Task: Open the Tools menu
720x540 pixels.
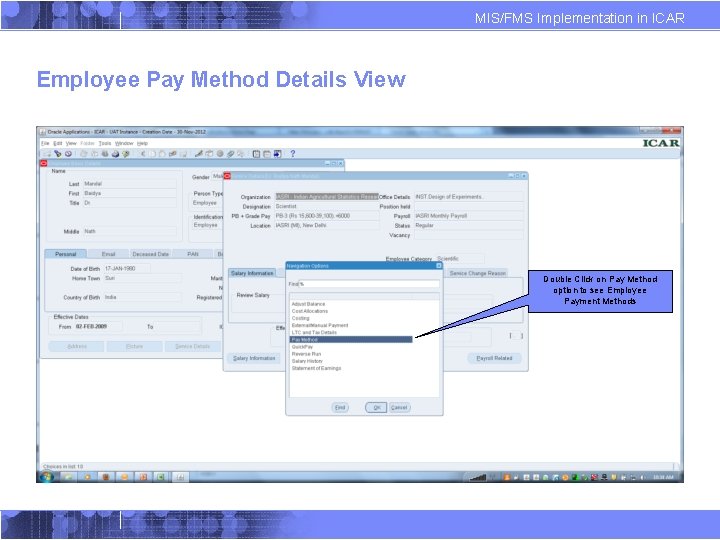Action: click(x=105, y=143)
